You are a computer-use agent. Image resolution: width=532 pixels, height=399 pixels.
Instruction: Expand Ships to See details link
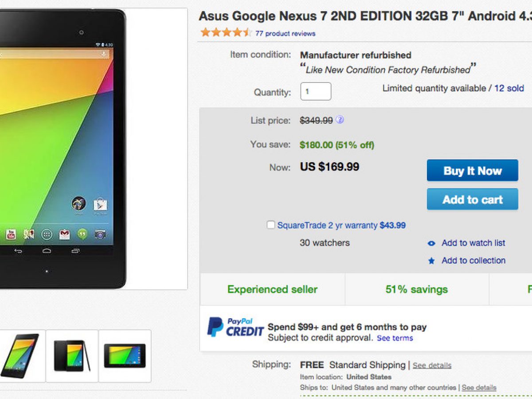tap(479, 387)
